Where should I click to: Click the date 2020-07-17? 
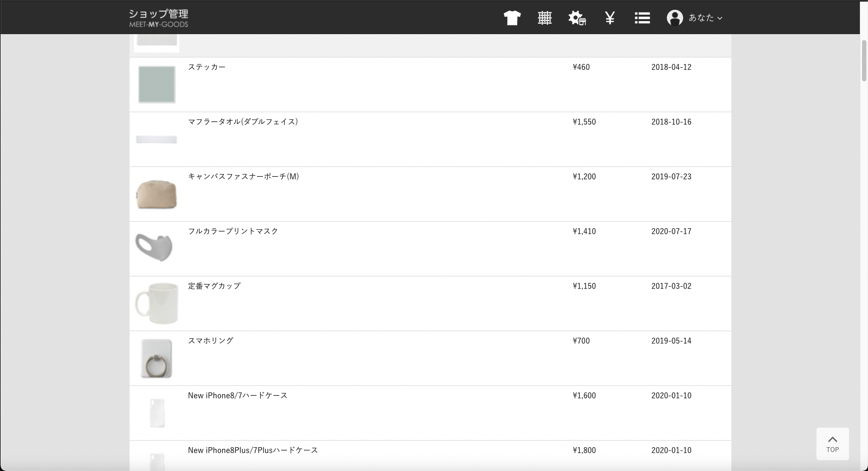[x=671, y=231]
